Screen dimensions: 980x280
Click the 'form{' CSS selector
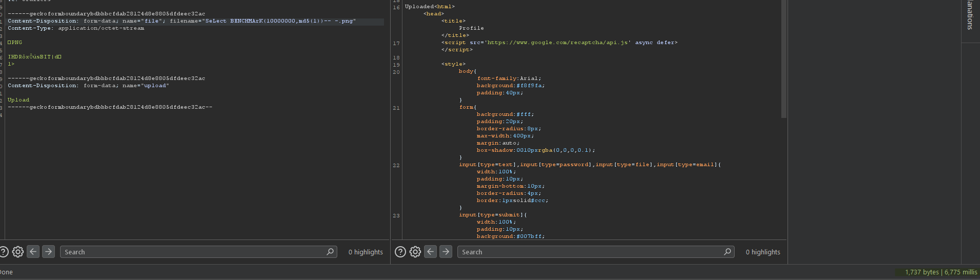(468, 107)
